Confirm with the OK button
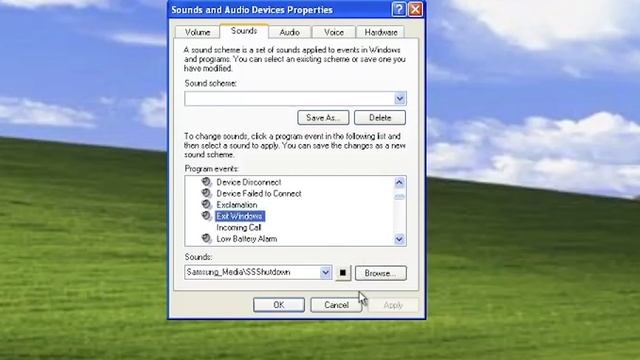Image resolution: width=640 pixels, height=360 pixels. [x=279, y=305]
